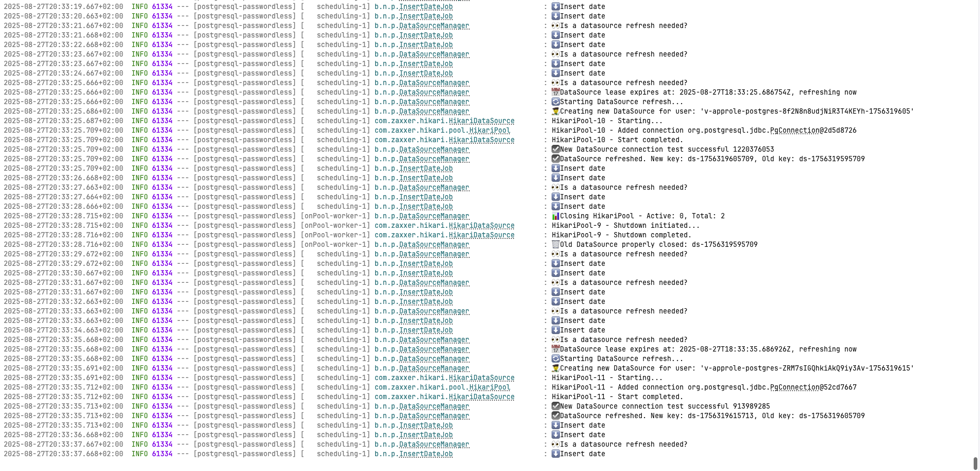Click trash icon on Old DataSource properly closed line
This screenshot has width=980, height=471.
(x=555, y=244)
